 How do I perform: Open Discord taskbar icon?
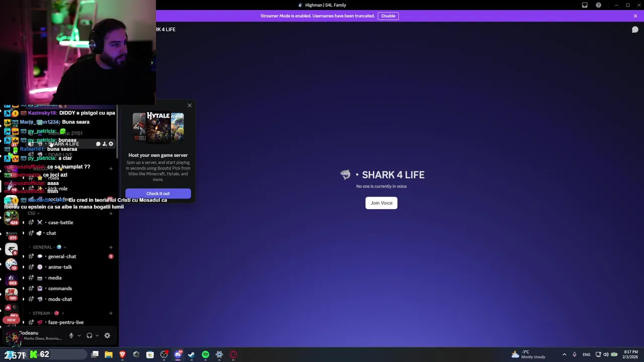[x=178, y=355]
